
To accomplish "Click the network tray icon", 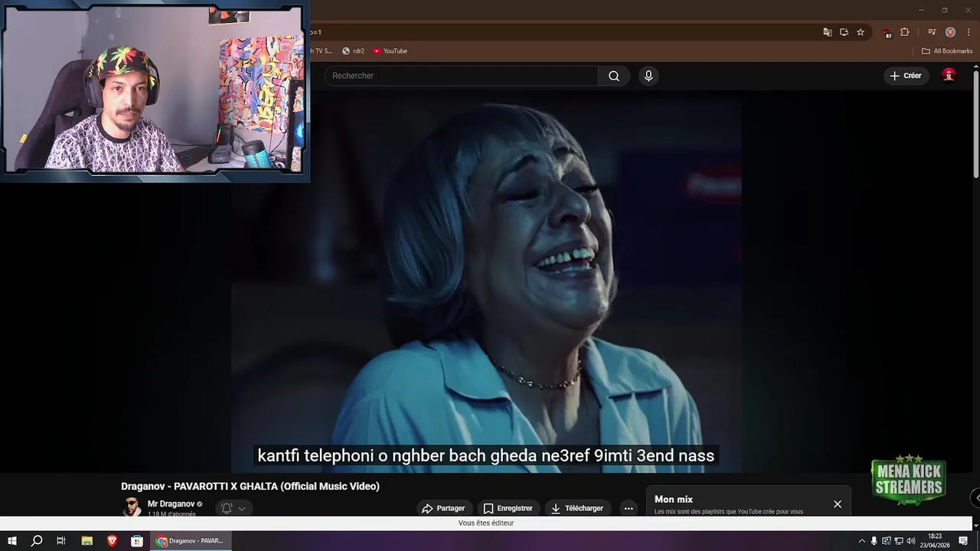I will tap(899, 541).
